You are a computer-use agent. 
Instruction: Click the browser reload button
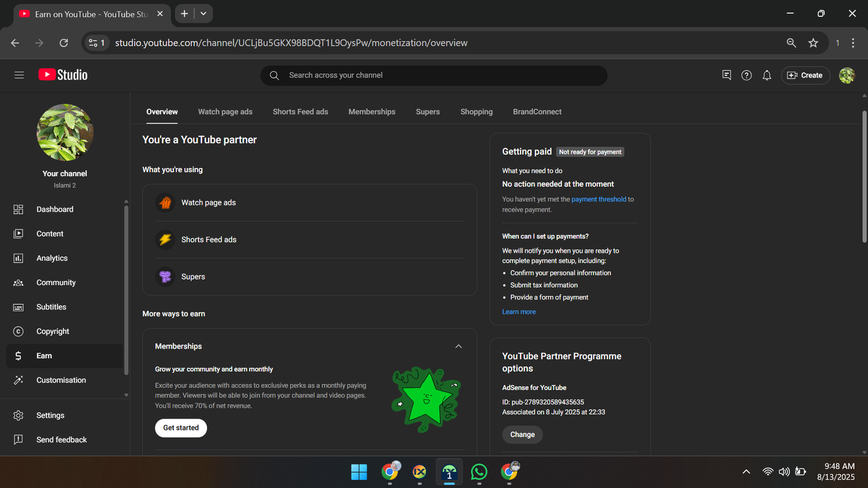[63, 43]
